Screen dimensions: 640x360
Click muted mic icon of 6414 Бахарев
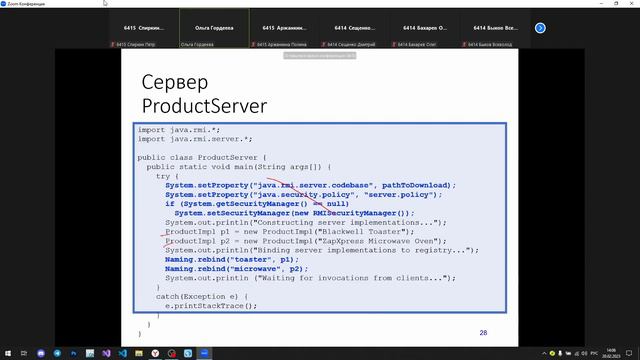coord(394,44)
